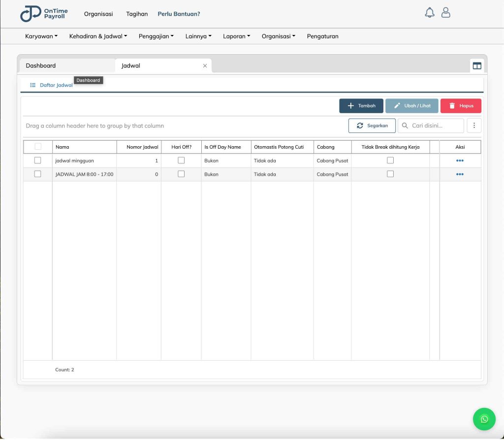Click the Segarkan refresh button
The height and width of the screenshot is (440, 504).
point(372,126)
